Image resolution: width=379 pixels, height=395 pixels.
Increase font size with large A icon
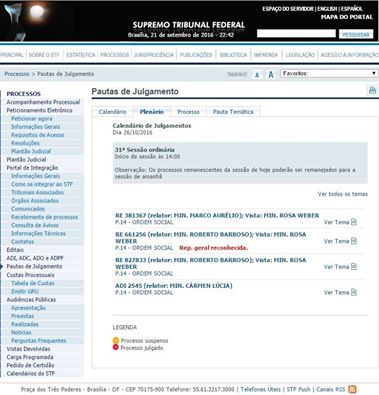click(271, 75)
